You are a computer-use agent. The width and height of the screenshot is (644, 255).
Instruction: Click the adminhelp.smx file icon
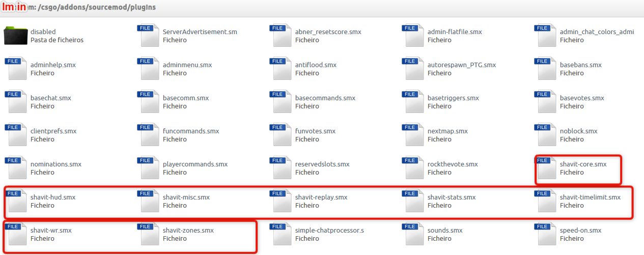16,69
